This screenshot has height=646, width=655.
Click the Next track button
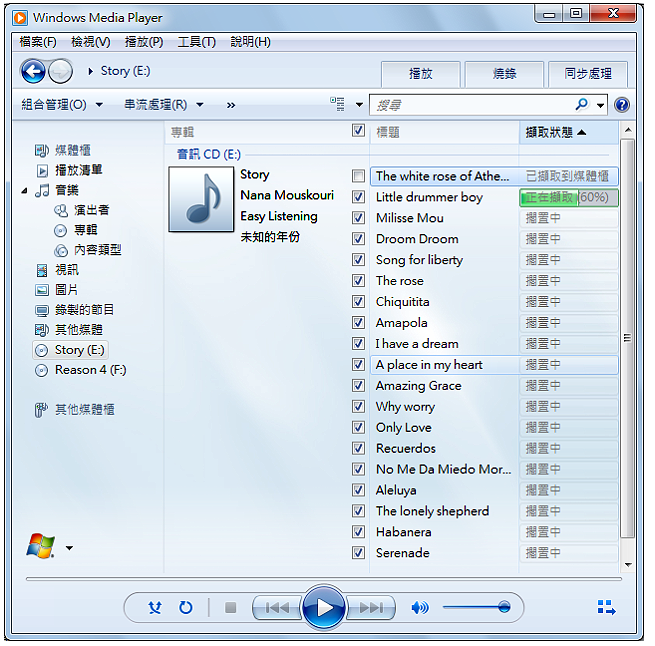371,607
